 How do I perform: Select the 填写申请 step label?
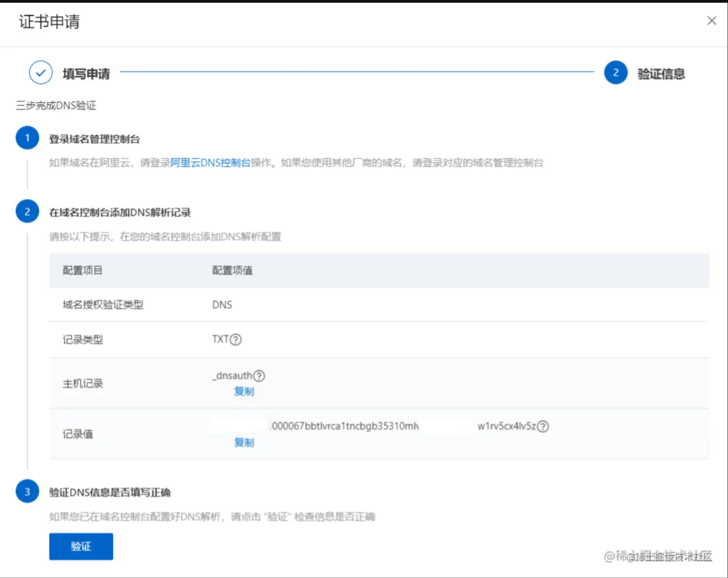click(x=86, y=74)
